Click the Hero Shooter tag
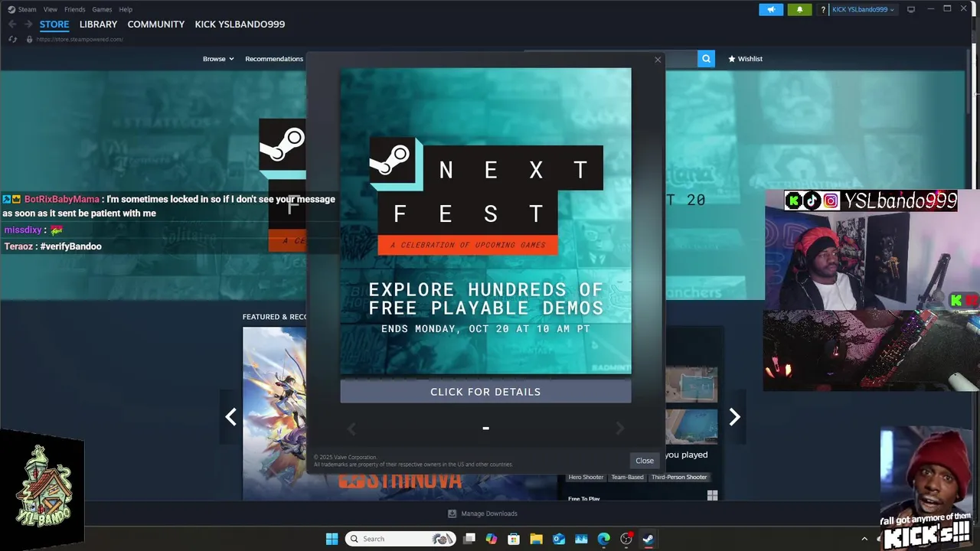 tap(586, 477)
